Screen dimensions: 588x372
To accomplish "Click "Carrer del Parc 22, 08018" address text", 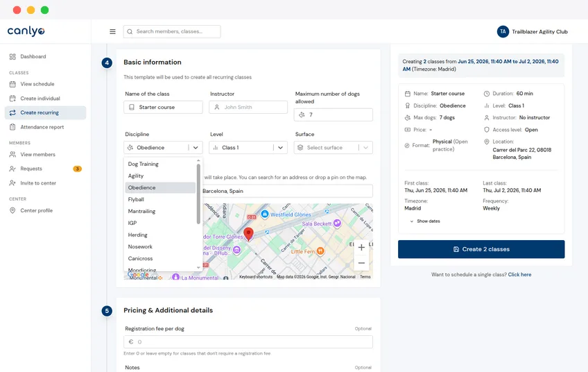I will coord(522,150).
